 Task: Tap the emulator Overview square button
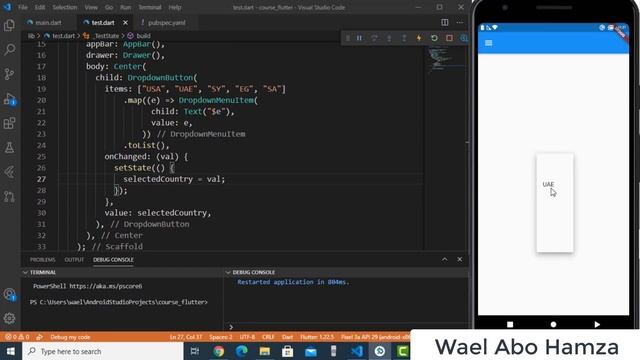click(510, 324)
